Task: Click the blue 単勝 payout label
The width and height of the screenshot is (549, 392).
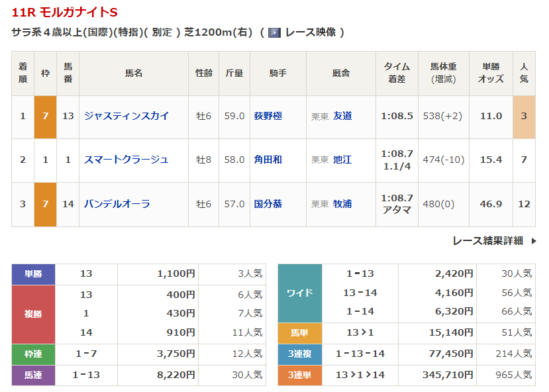Action: [33, 274]
